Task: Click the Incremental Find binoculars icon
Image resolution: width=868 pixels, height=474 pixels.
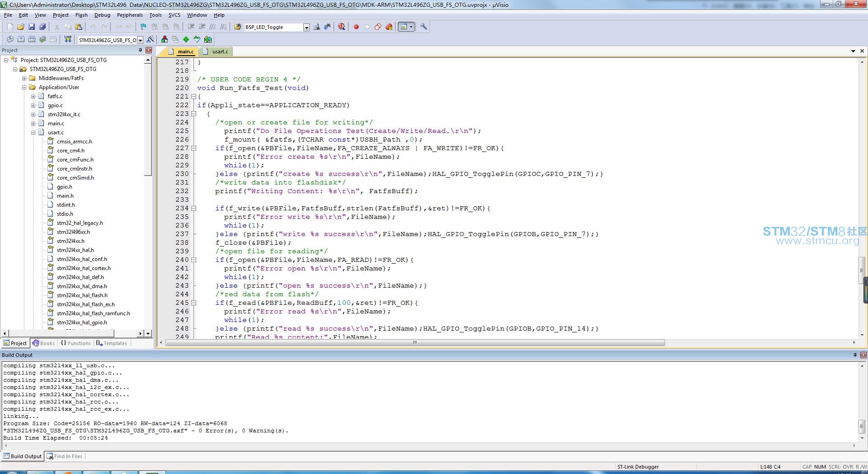Action: [x=327, y=27]
